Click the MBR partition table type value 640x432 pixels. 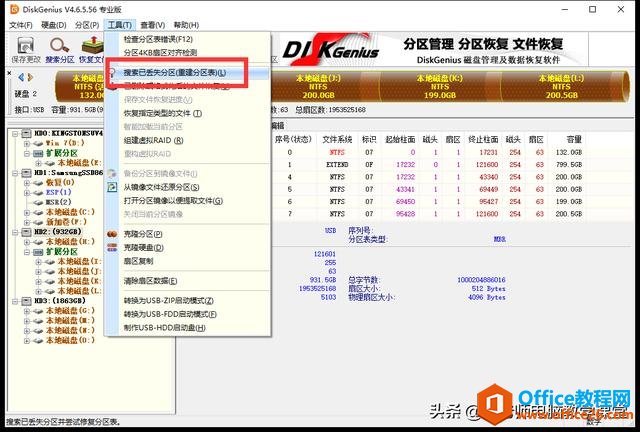(500, 239)
